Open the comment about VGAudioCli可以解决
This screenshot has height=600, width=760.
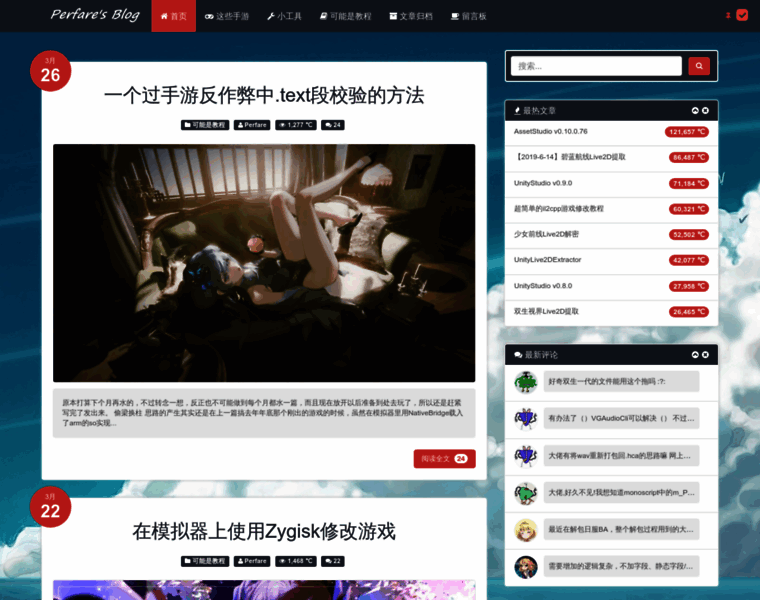coord(621,418)
